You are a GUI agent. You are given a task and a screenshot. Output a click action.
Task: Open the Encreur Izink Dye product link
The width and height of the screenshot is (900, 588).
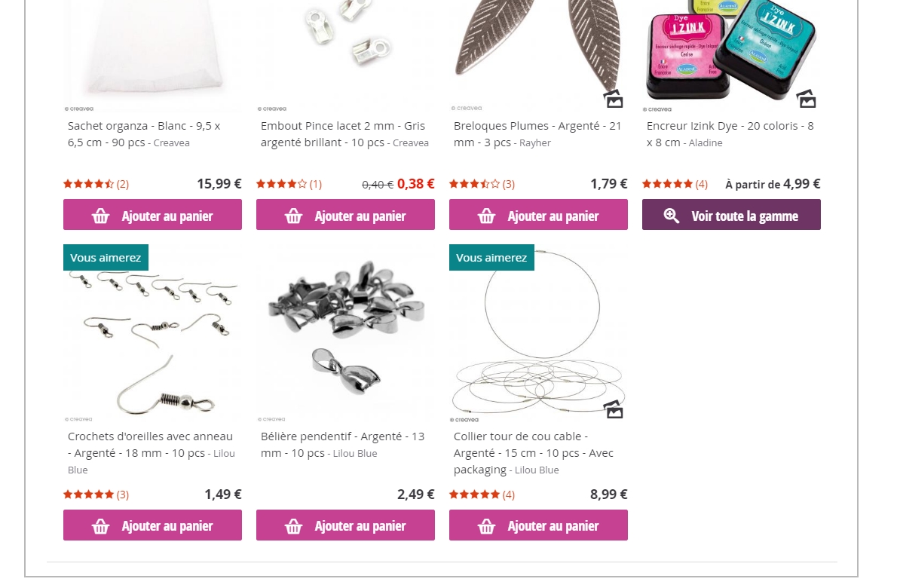730,133
